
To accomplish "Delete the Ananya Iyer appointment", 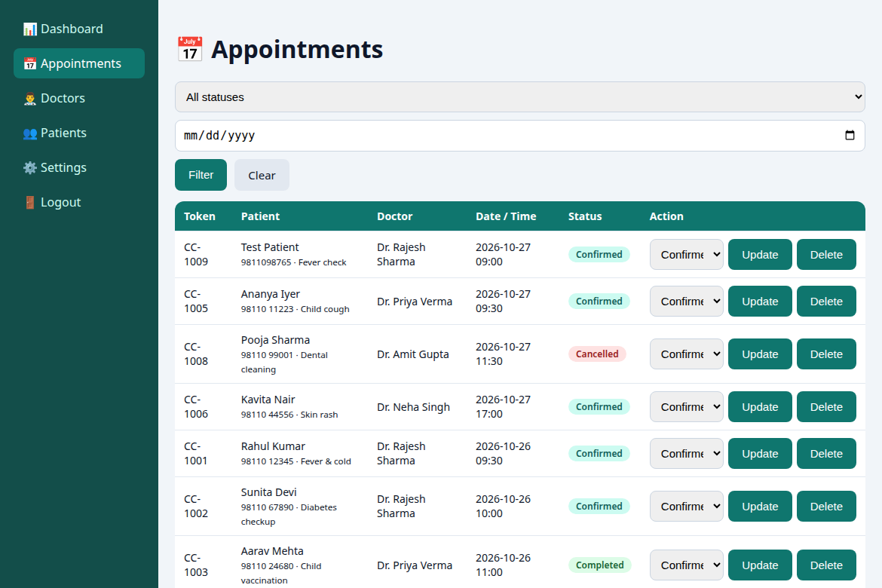I will pyautogui.click(x=826, y=301).
